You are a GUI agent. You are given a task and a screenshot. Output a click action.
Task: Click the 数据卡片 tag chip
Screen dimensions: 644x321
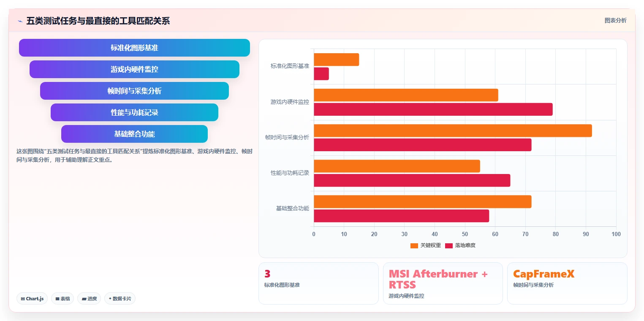pos(120,299)
